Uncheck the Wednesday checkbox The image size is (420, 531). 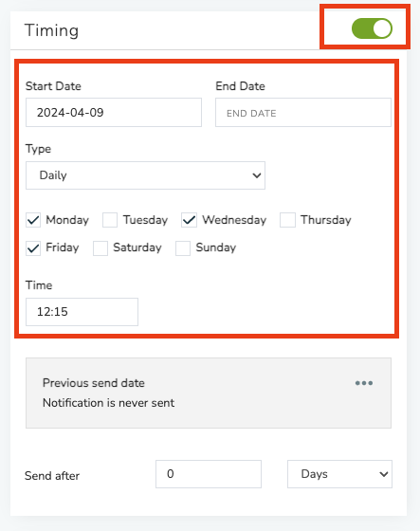tap(189, 220)
